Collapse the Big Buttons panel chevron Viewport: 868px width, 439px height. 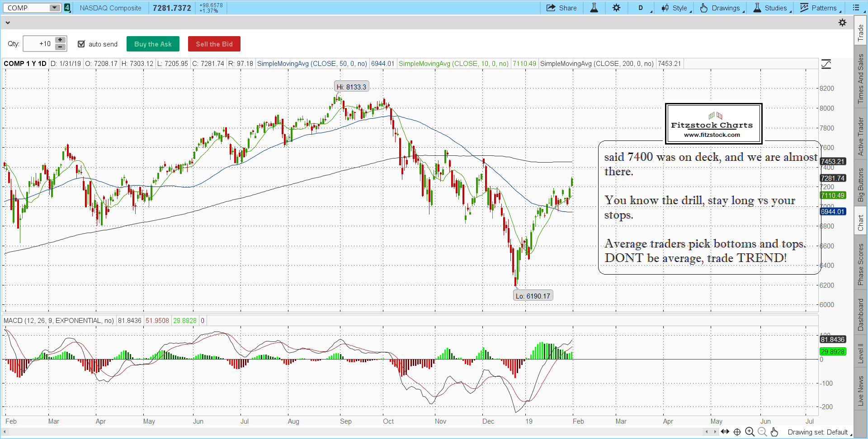coord(8,23)
